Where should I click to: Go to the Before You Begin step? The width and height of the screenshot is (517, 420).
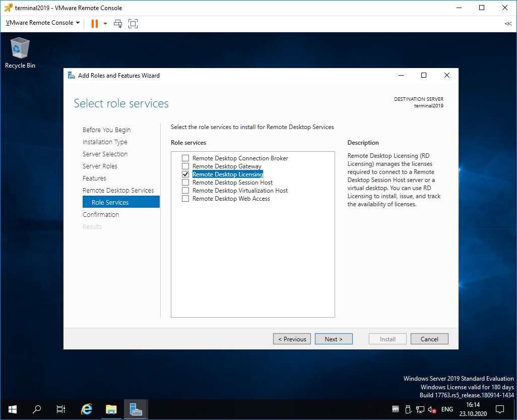(106, 130)
